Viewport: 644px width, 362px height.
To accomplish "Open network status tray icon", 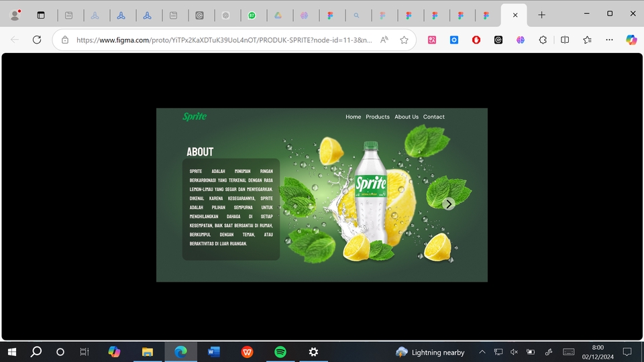I will pos(498,352).
